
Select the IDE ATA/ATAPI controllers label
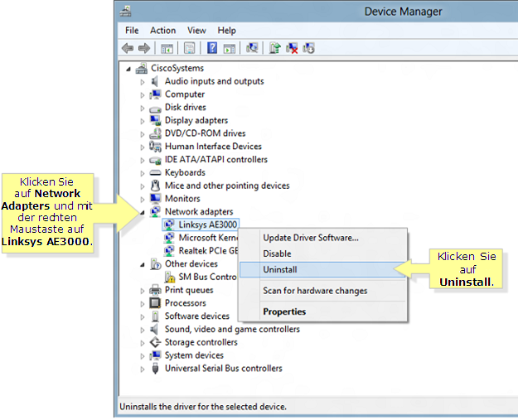(216, 160)
